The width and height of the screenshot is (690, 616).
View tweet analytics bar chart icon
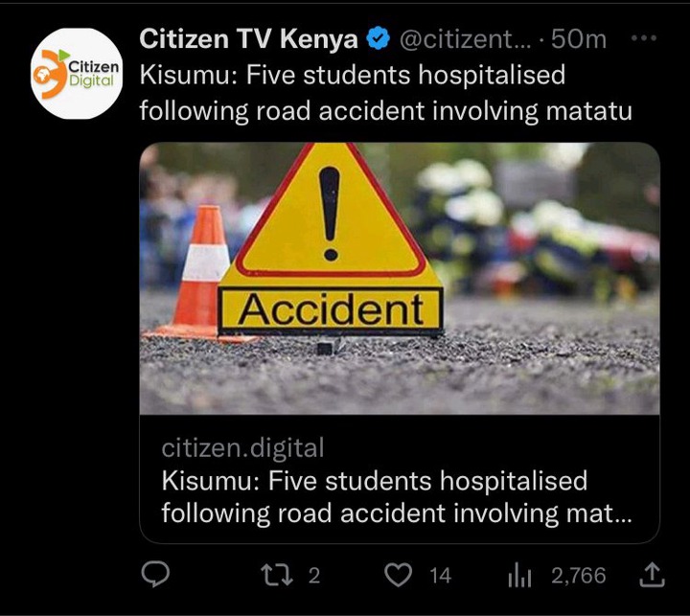click(x=519, y=575)
